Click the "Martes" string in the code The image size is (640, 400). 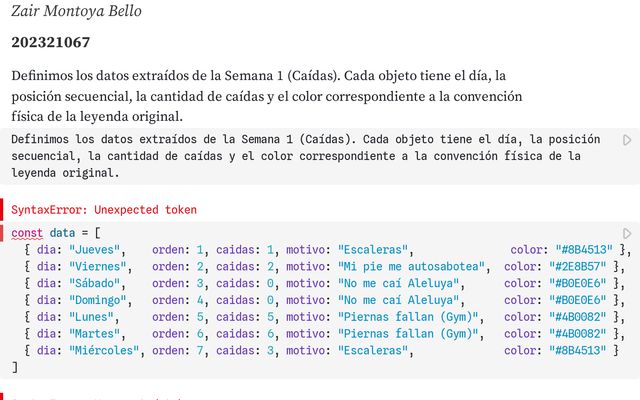(x=95, y=333)
